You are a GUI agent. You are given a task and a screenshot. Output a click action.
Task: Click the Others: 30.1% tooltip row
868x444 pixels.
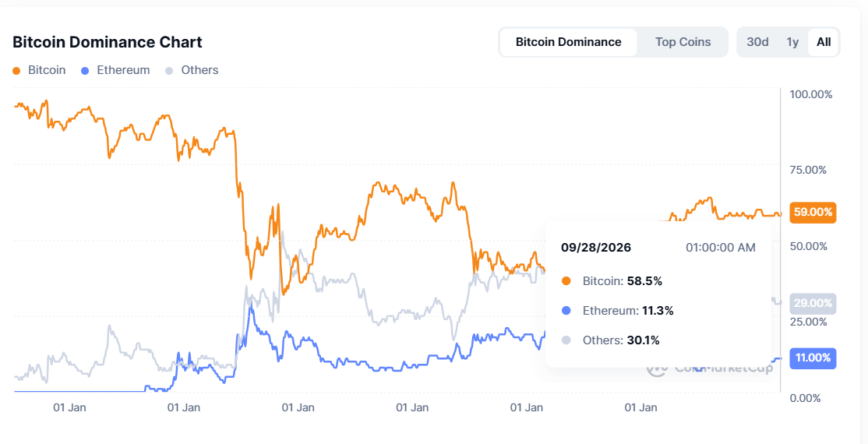coord(610,340)
